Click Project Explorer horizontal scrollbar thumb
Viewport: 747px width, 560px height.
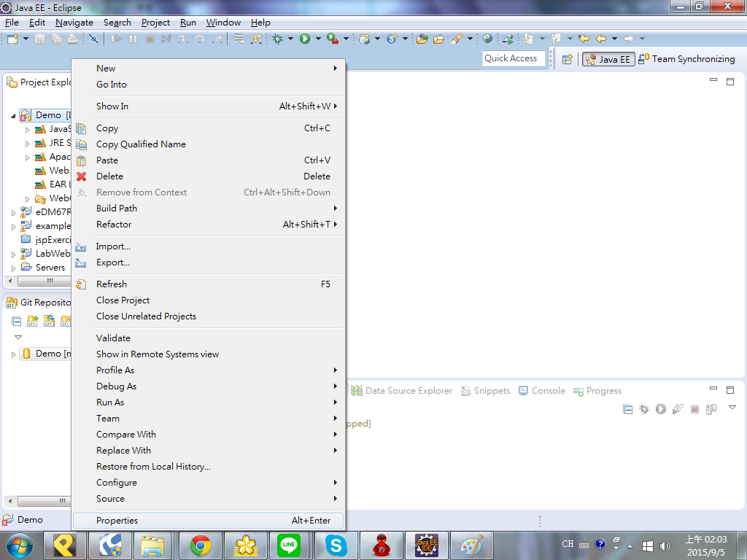[44, 281]
